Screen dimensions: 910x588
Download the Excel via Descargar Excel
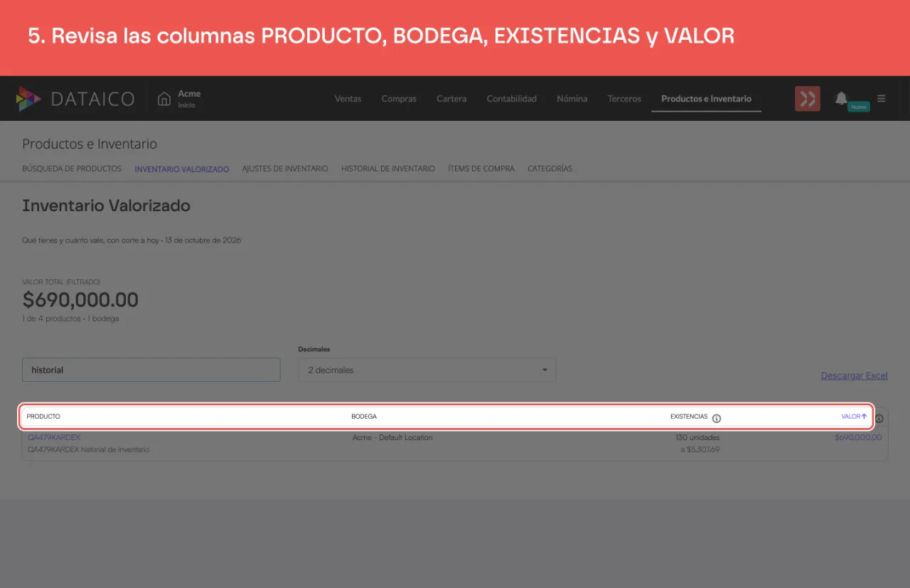(855, 375)
